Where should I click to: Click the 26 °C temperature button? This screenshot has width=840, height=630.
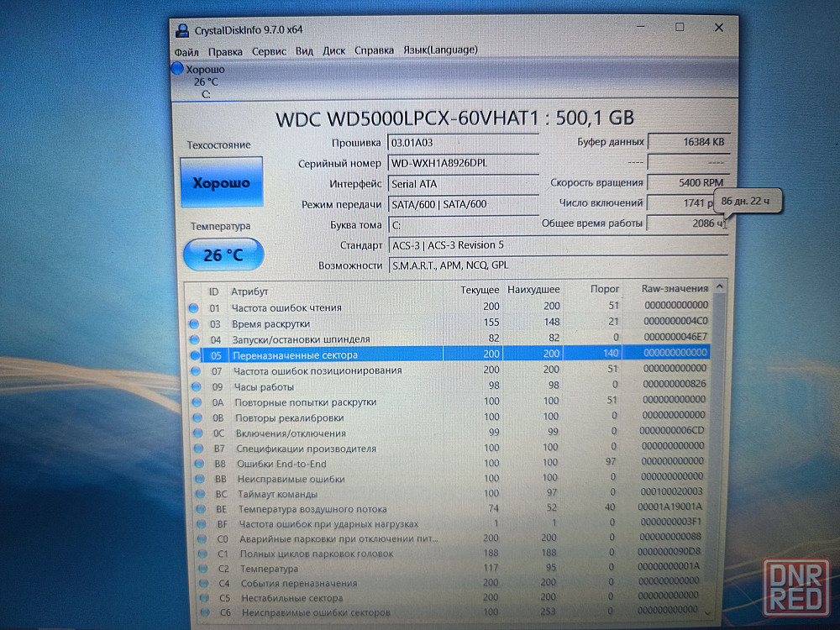pos(223,255)
